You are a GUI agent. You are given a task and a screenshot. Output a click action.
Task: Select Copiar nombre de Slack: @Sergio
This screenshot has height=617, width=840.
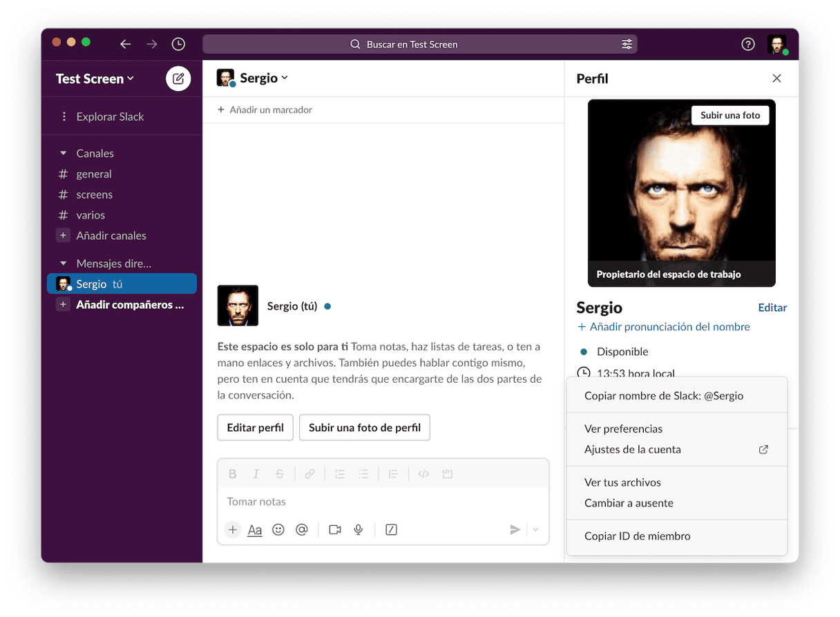pyautogui.click(x=677, y=396)
